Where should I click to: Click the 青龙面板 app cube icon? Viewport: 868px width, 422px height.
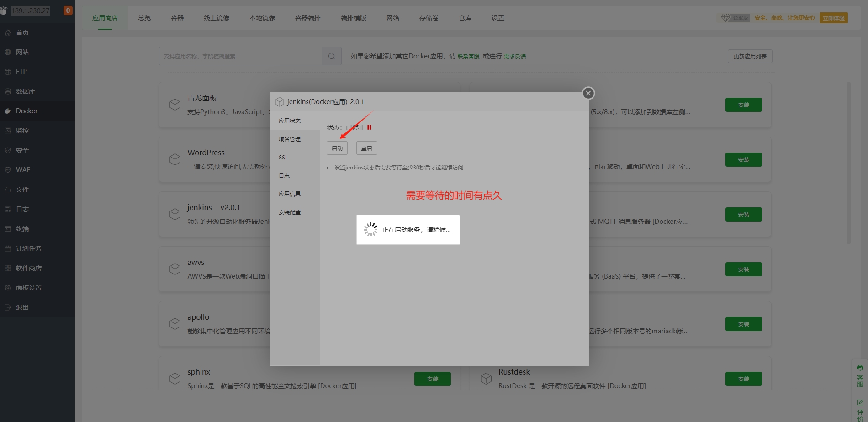pos(175,105)
